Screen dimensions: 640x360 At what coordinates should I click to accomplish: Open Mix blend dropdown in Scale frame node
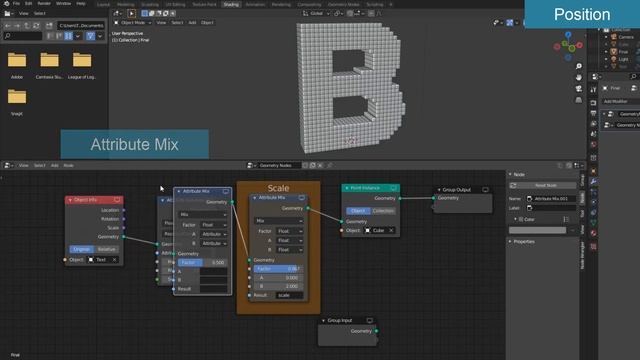[x=279, y=221]
